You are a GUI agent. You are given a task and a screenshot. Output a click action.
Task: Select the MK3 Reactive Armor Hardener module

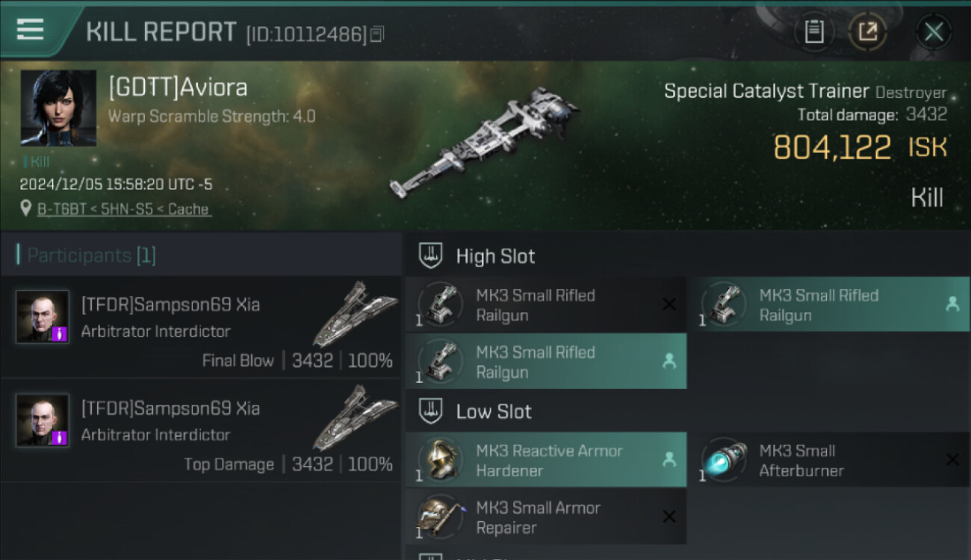[x=545, y=460]
